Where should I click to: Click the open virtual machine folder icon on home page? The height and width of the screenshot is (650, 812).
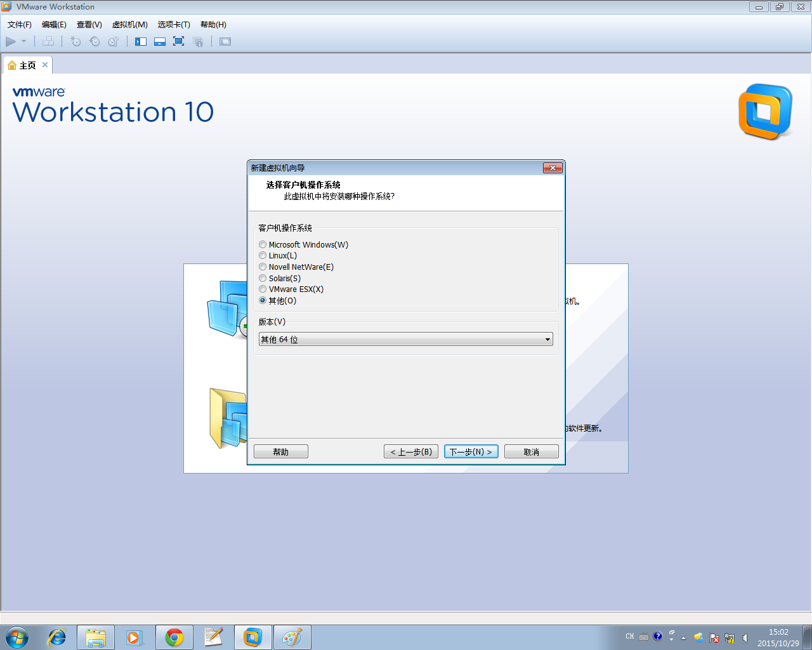(228, 418)
